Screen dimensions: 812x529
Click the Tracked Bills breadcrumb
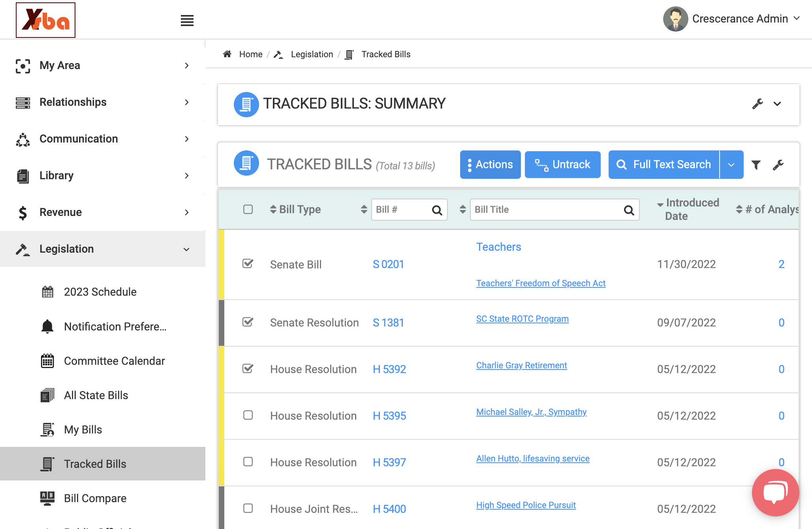pyautogui.click(x=386, y=54)
